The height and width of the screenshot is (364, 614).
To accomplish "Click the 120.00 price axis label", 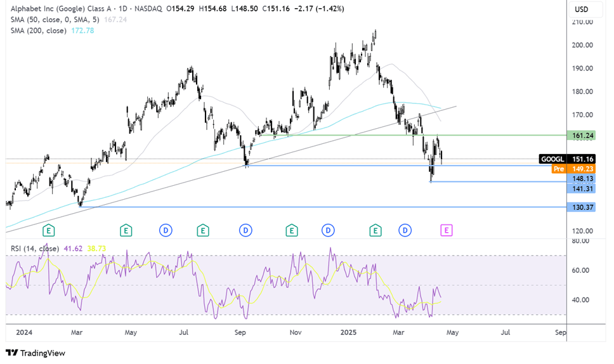I will click(x=582, y=231).
